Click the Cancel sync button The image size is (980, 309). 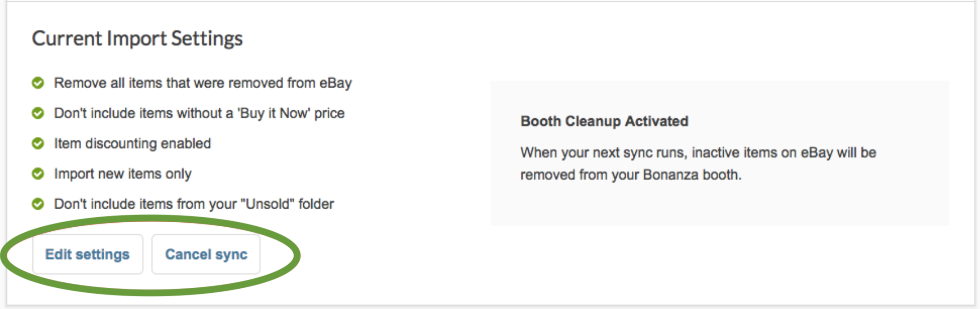tap(206, 254)
